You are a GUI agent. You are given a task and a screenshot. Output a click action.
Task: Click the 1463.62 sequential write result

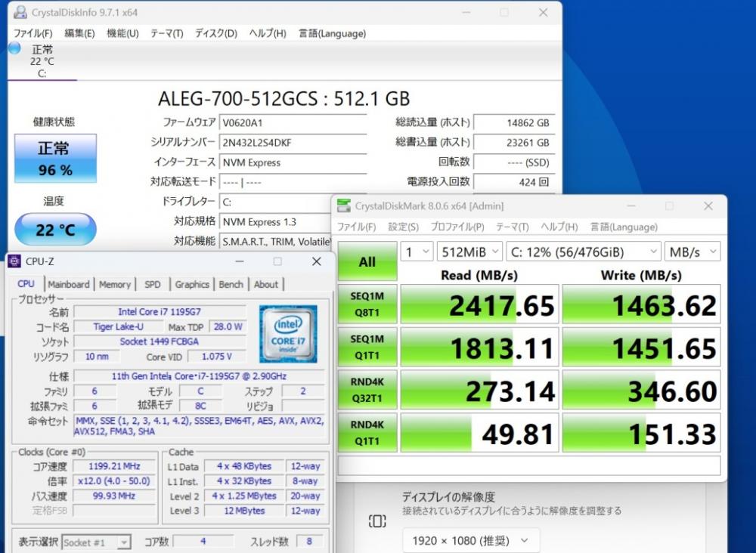(x=641, y=304)
